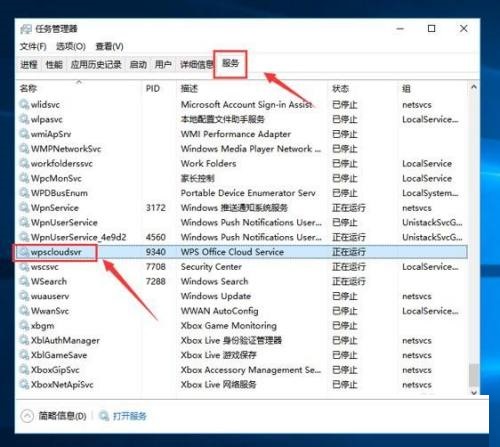
Task: Click the service icon beside WpnService
Action: 24,207
